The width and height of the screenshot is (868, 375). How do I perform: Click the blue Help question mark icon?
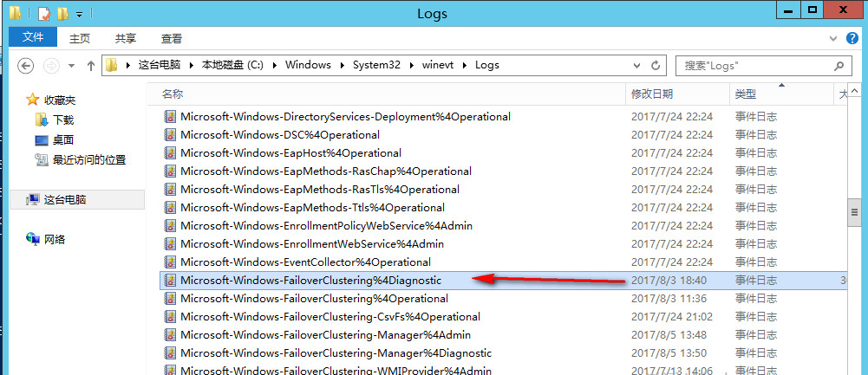pos(852,39)
